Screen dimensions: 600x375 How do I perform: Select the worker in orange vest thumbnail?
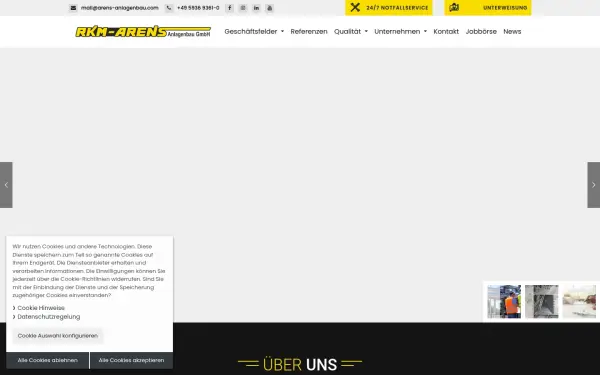(504, 302)
